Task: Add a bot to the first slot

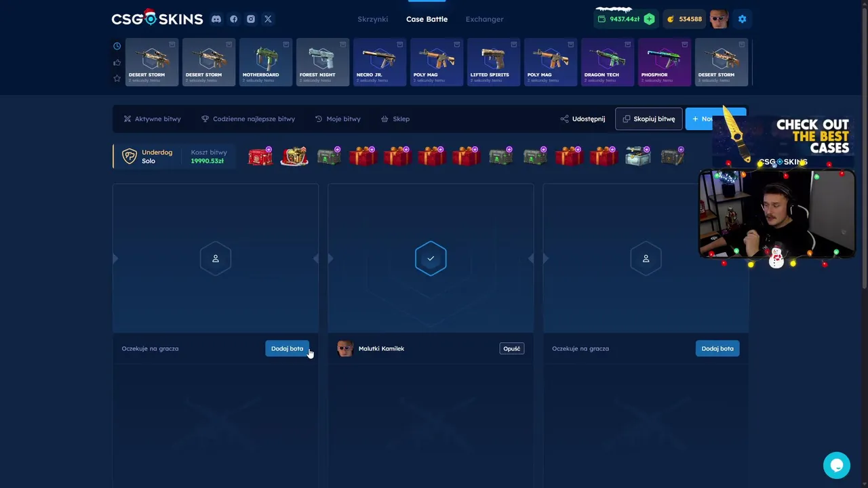Action: click(287, 348)
